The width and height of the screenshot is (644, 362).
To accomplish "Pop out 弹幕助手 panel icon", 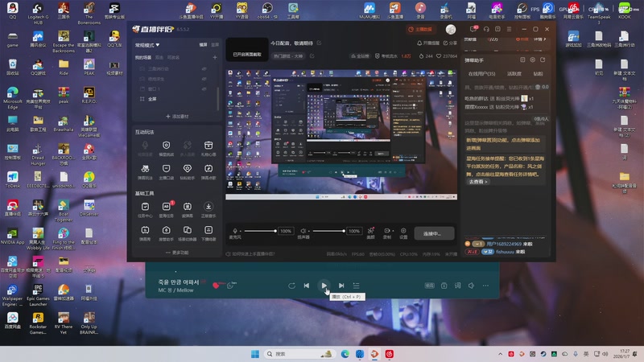I will coord(543,60).
